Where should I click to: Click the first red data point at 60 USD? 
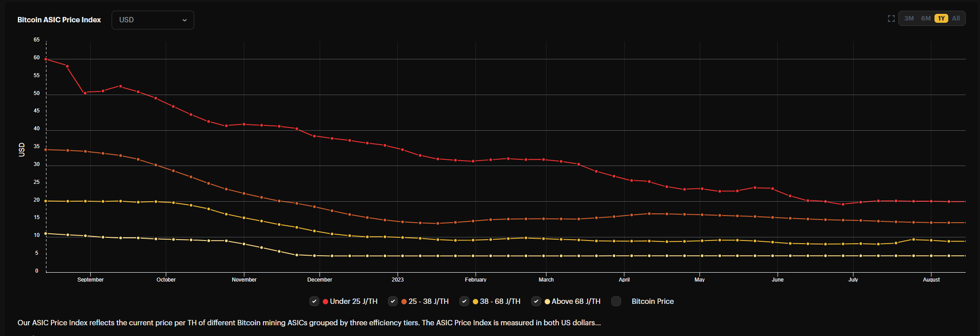click(x=46, y=59)
